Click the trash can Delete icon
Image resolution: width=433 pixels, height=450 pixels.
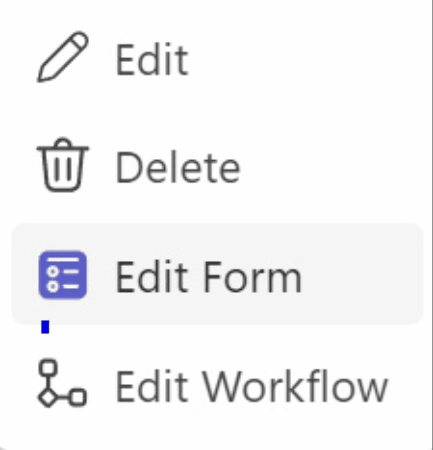63,165
